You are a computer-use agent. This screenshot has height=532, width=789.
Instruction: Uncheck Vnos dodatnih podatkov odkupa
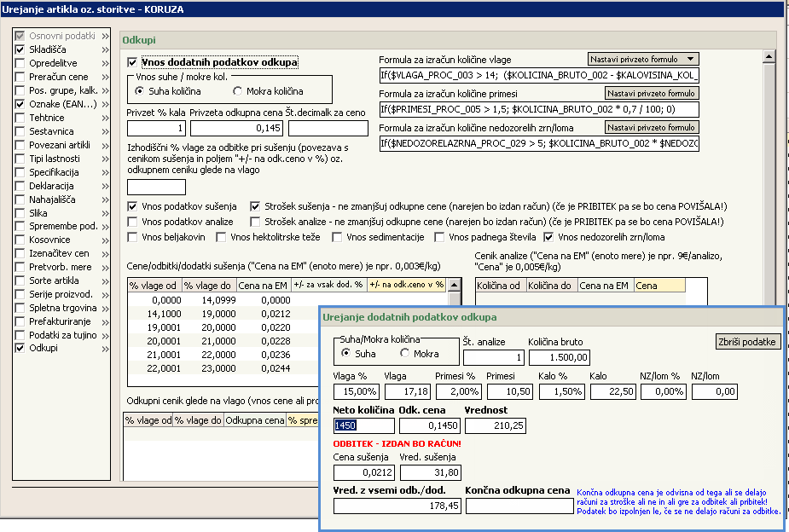coord(132,62)
